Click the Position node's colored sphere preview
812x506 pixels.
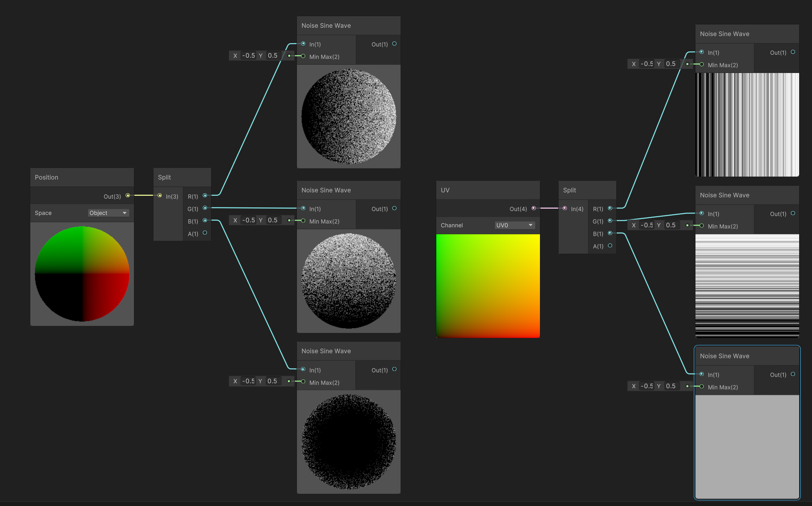82,274
